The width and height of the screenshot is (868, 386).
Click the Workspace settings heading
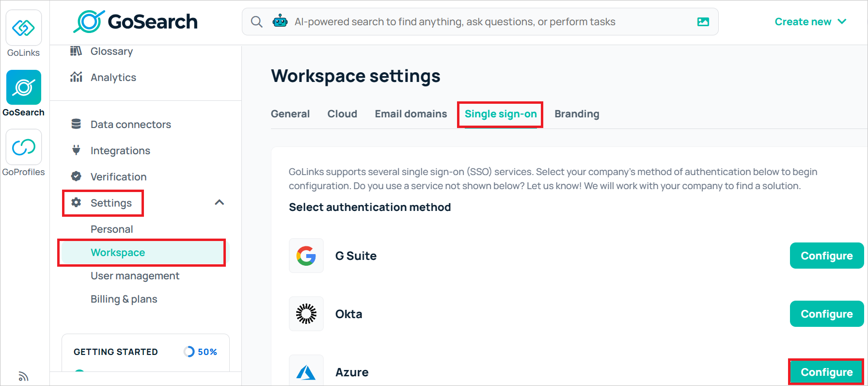(x=356, y=76)
